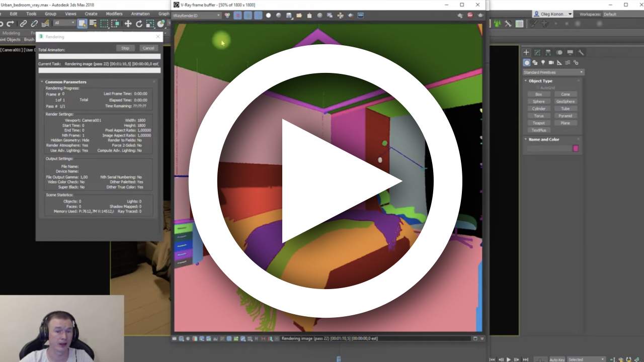Collapse the Common Parameters rollout

coord(65,82)
